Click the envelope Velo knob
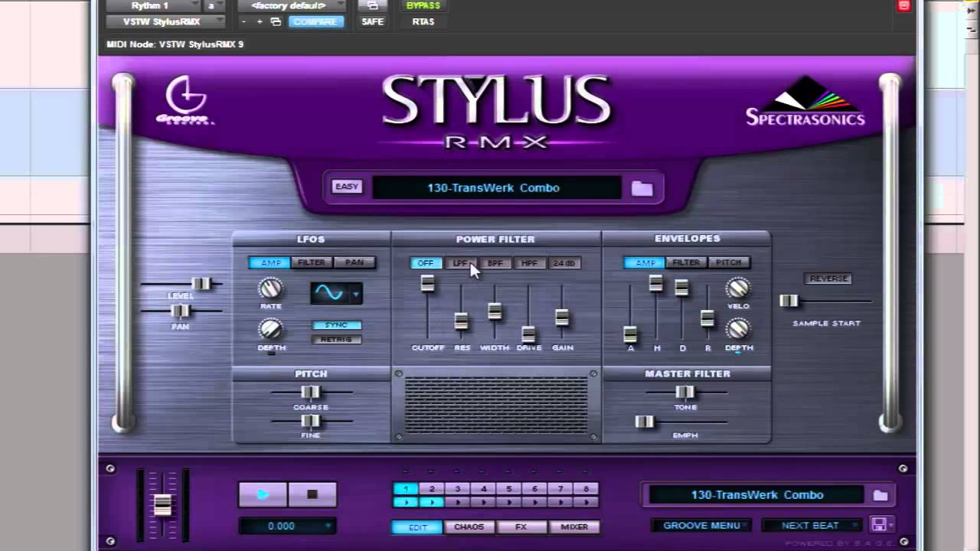The width and height of the screenshot is (980, 551). coord(737,288)
